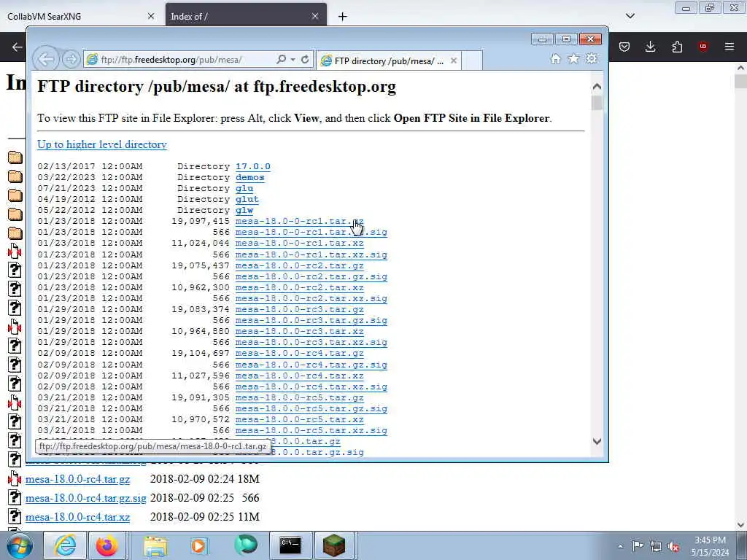Click the green orb taskbar application icon

246,545
